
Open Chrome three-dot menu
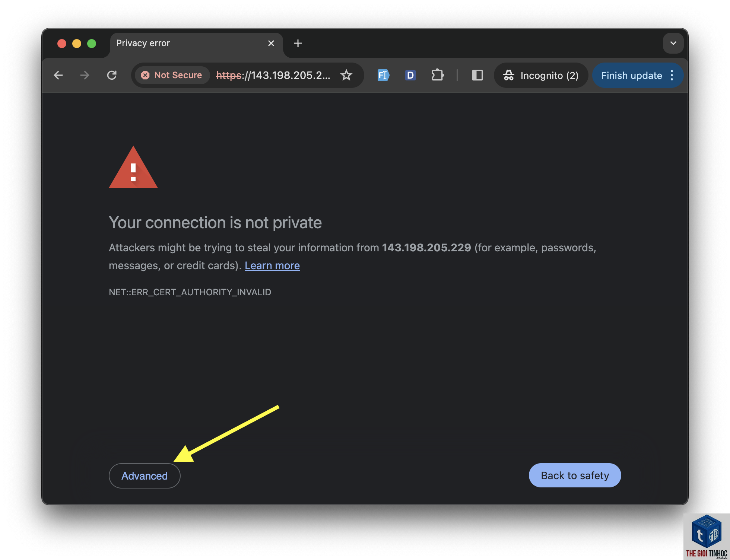[672, 75]
